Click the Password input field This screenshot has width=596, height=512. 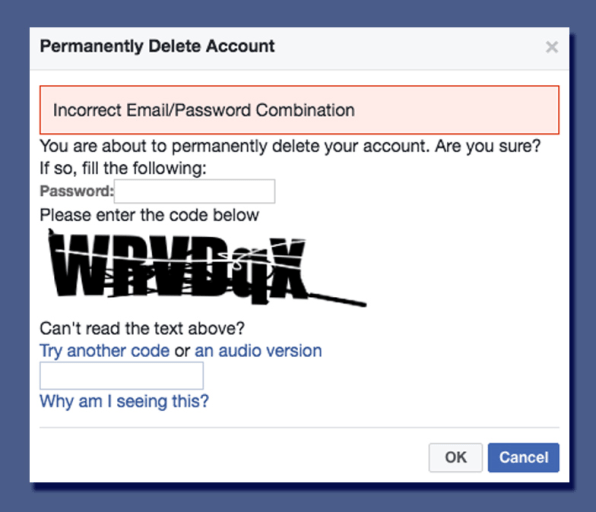[195, 191]
